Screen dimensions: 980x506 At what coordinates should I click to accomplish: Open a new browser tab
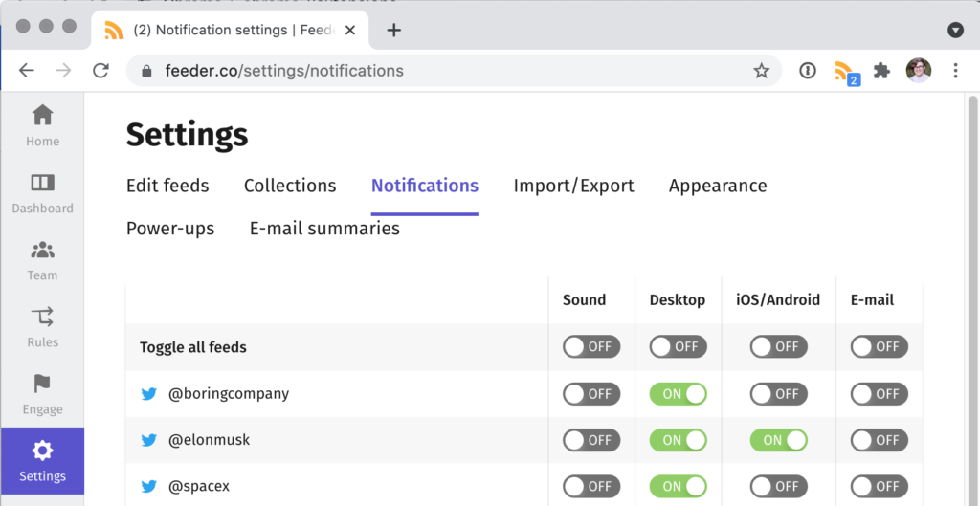393,30
